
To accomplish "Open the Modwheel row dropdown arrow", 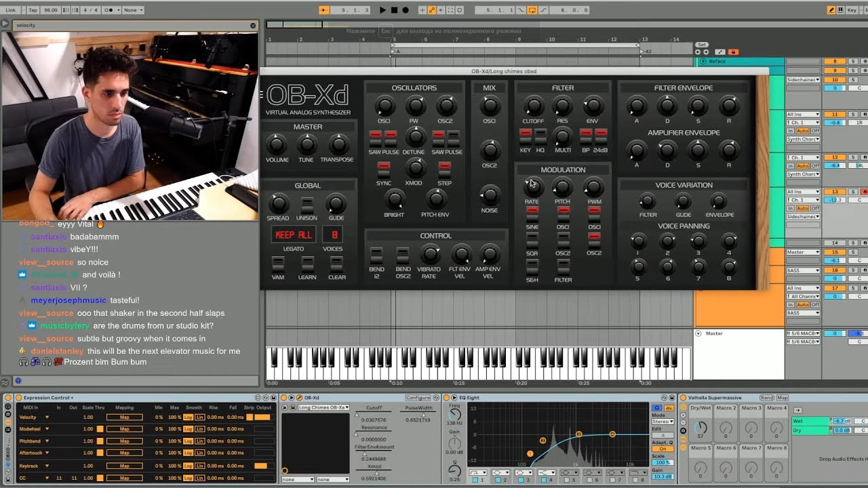I will [47, 429].
